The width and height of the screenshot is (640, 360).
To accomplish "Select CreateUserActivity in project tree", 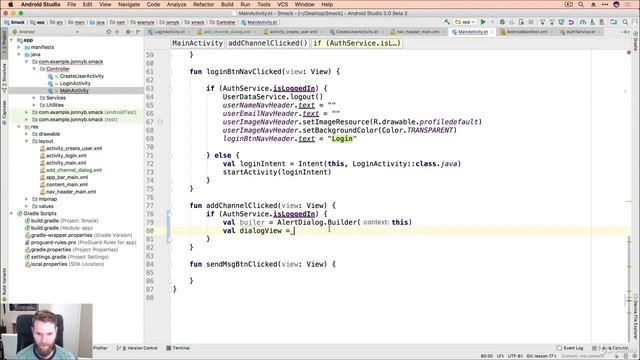I will coord(82,76).
